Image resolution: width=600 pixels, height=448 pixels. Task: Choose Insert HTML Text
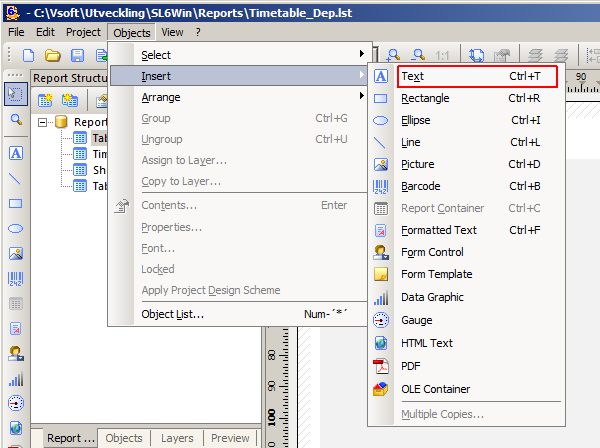coord(466,343)
